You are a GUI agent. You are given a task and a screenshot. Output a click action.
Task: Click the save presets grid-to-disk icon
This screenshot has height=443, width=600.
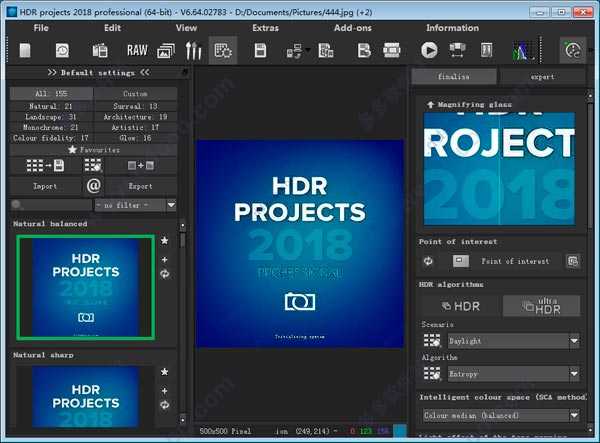pos(45,165)
